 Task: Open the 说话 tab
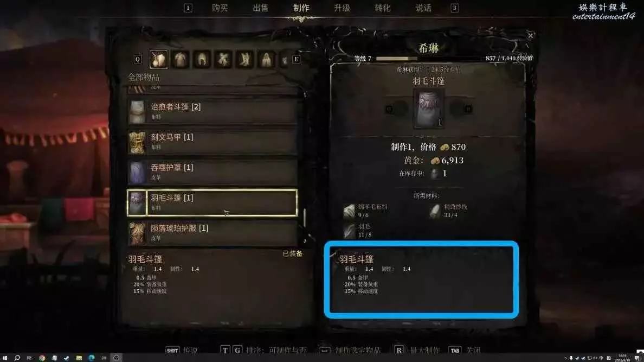click(423, 8)
